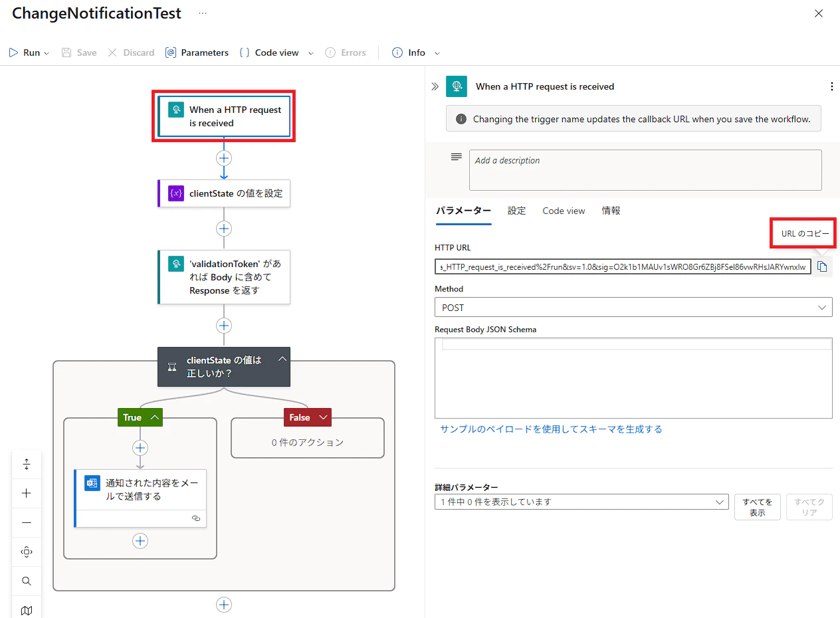840x618 pixels.
Task: Open the panel's vertical ellipsis menu
Action: (x=831, y=86)
